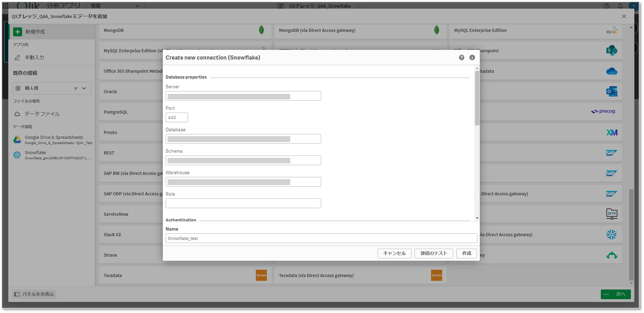Click the Snowflake snowflake icon in connector list

[x=611, y=235]
